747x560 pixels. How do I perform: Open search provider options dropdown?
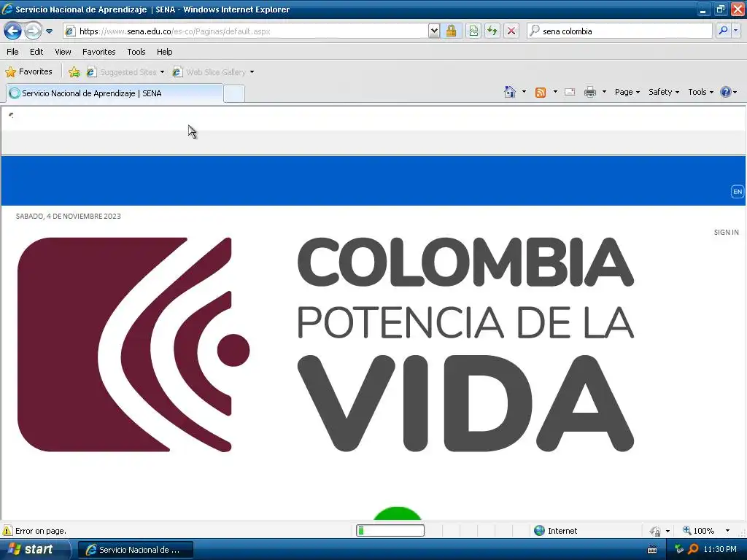pyautogui.click(x=736, y=31)
